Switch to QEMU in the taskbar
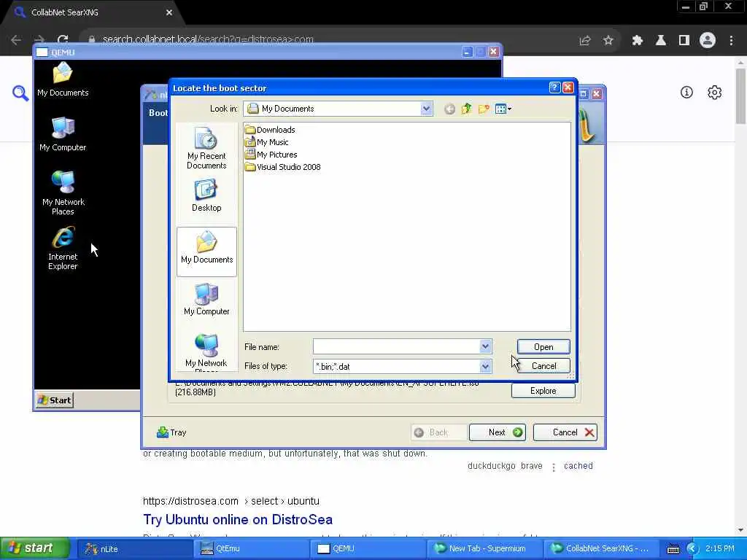 pos(368,548)
